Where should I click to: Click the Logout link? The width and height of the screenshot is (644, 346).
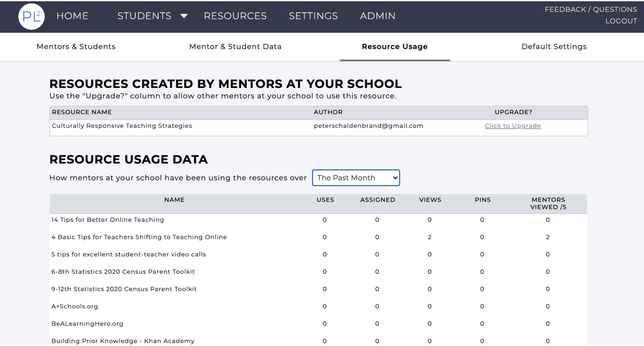pos(621,21)
